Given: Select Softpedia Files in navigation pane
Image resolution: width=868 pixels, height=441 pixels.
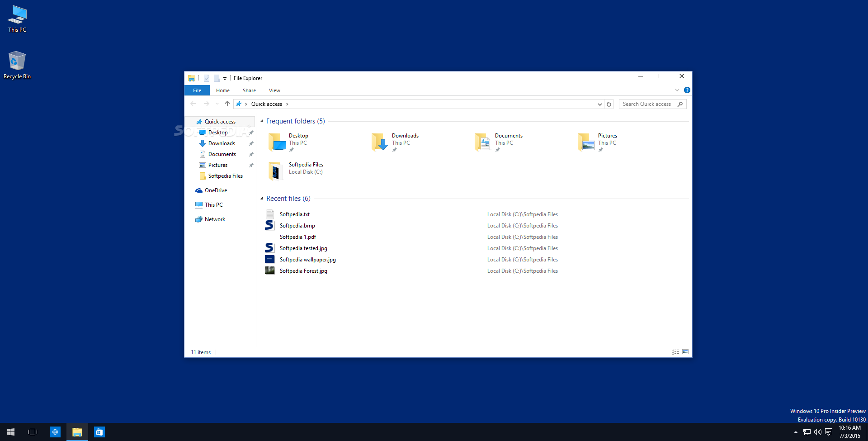Looking at the screenshot, I should (225, 176).
